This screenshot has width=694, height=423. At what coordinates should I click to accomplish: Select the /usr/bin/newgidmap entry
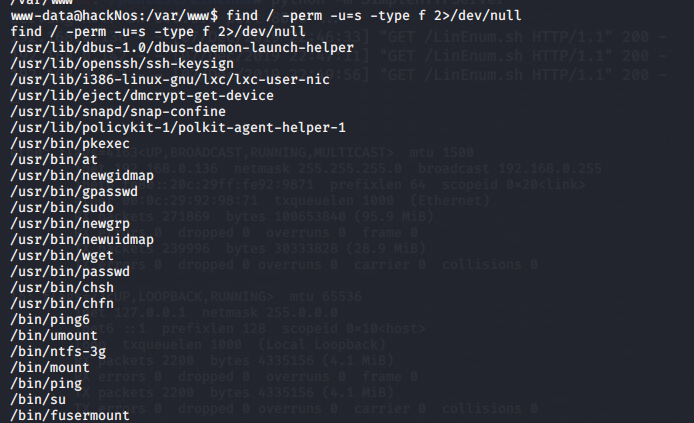(x=82, y=176)
